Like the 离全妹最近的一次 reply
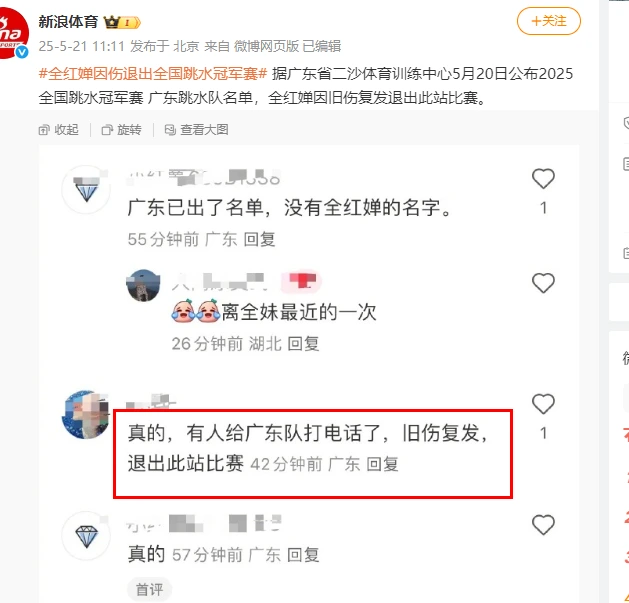This screenshot has width=629, height=603. (x=543, y=283)
